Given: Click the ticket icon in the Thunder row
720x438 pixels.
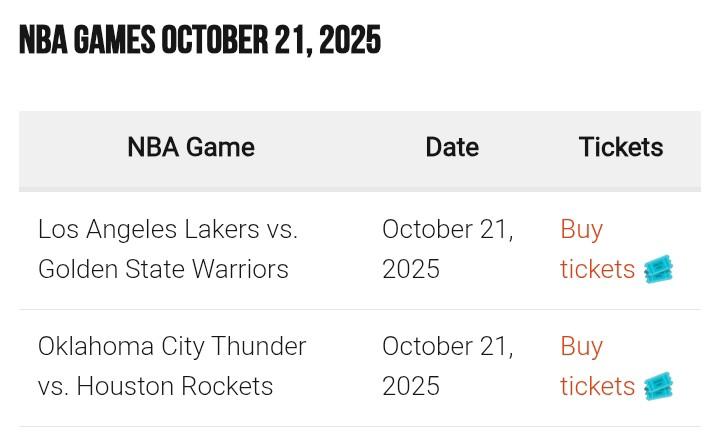Looking at the screenshot, I should (x=658, y=386).
